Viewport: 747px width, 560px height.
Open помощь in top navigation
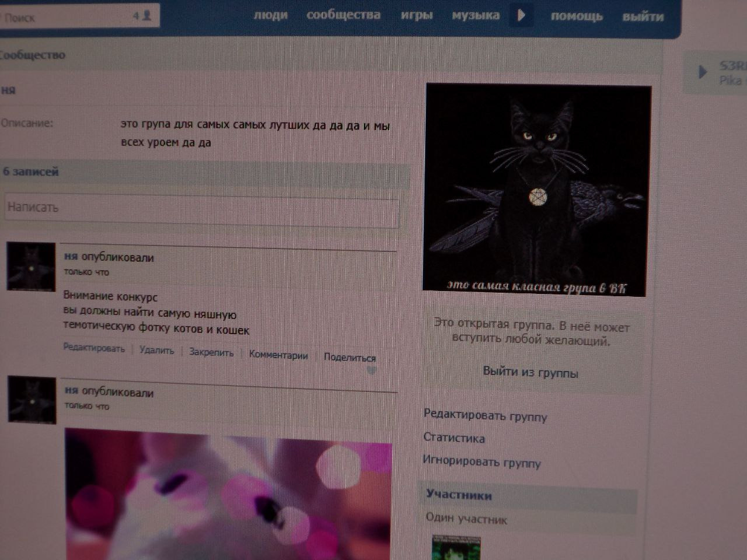click(577, 16)
